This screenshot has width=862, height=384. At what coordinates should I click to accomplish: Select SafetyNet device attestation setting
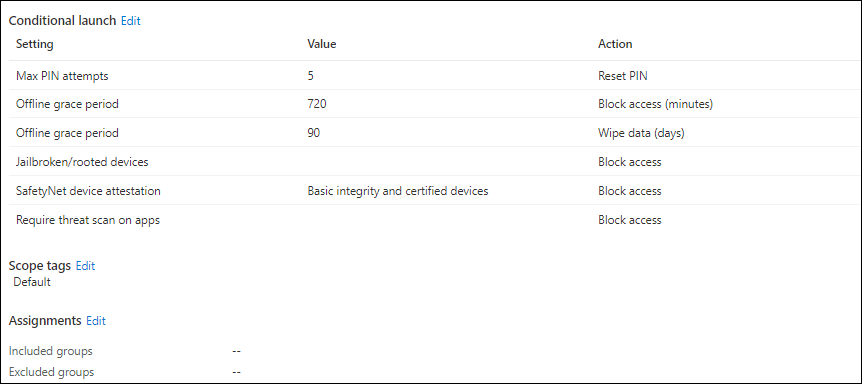tap(89, 191)
